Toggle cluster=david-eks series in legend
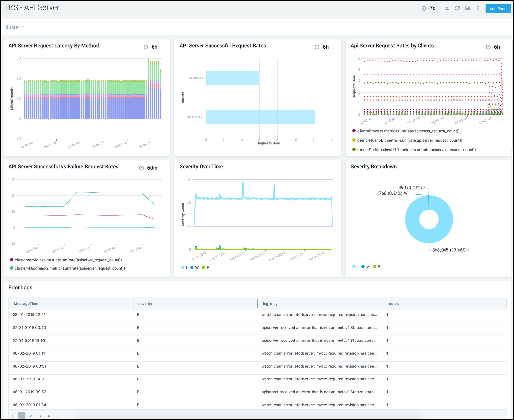This screenshot has height=420, width=514. point(68,260)
